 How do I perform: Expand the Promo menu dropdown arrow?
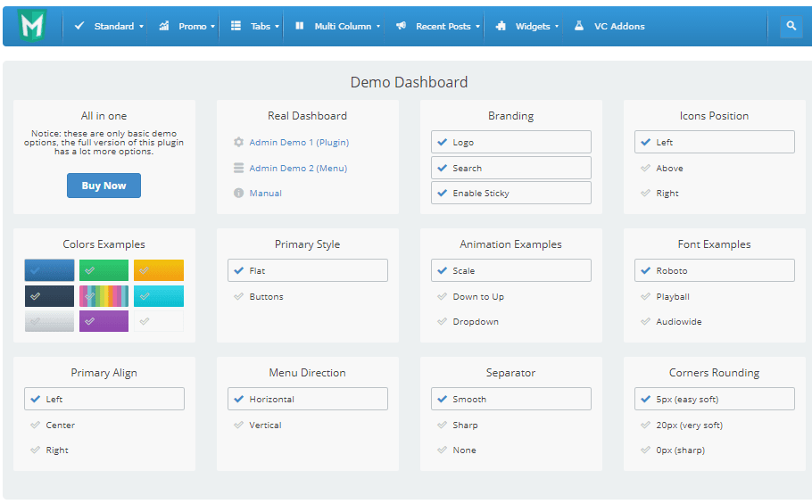[x=212, y=27]
